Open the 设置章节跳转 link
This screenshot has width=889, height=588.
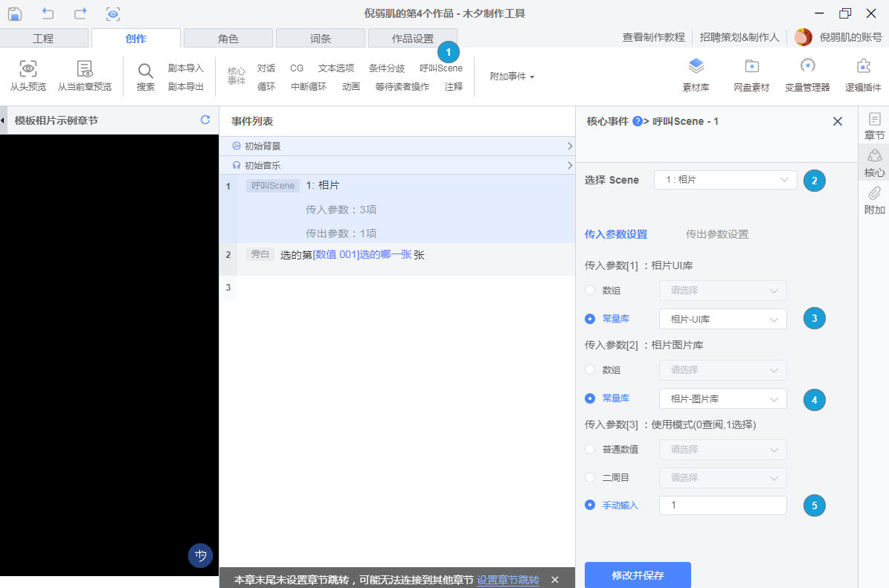pyautogui.click(x=508, y=580)
